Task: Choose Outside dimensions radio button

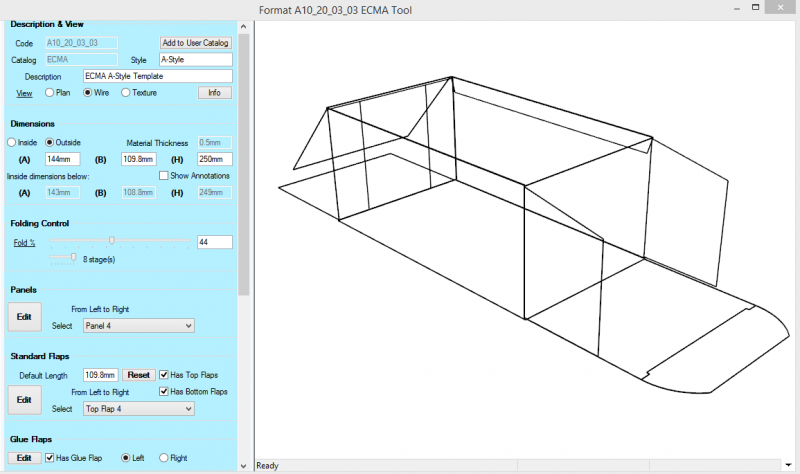Action: (x=49, y=142)
